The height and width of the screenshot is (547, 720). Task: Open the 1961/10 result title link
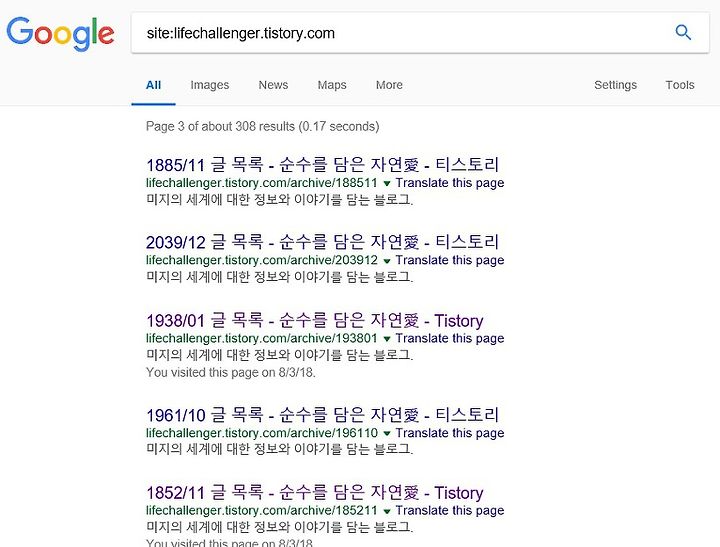click(322, 415)
